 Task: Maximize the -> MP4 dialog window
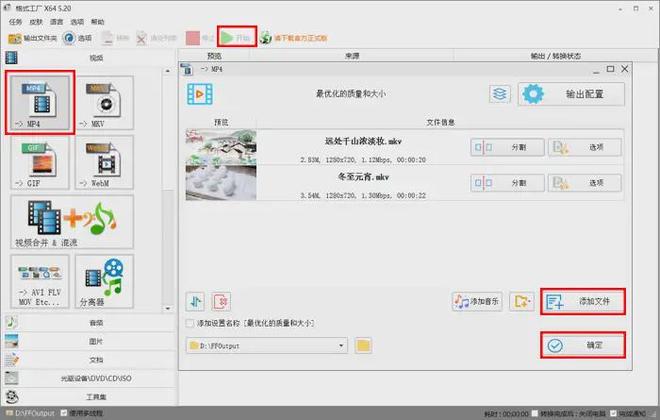(x=610, y=69)
